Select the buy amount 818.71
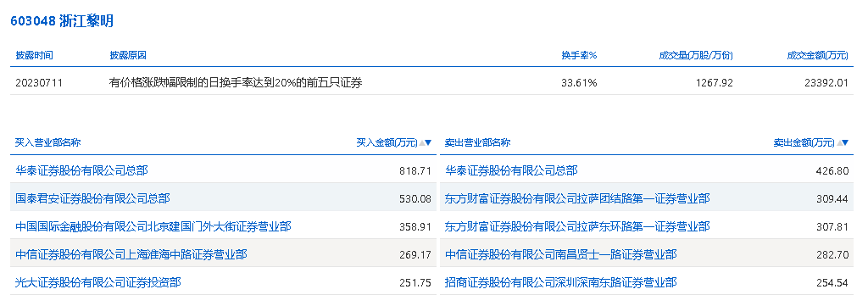This screenshot has width=868, height=306. (x=415, y=171)
